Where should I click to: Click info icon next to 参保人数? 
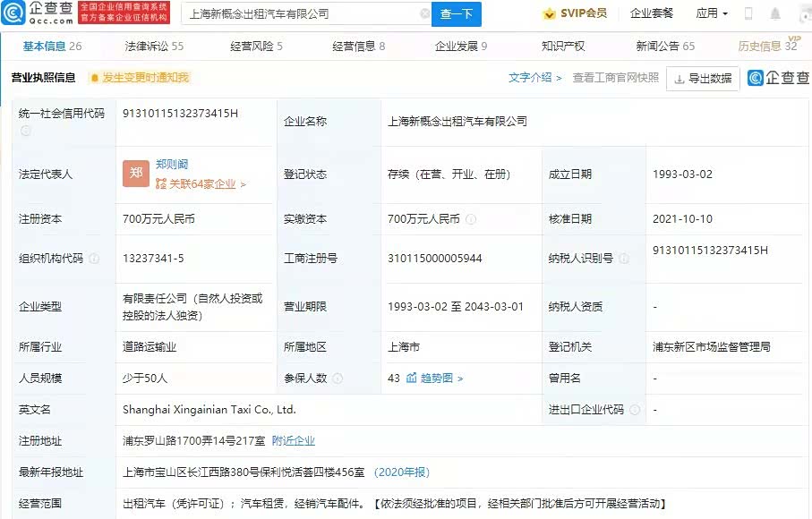338,379
